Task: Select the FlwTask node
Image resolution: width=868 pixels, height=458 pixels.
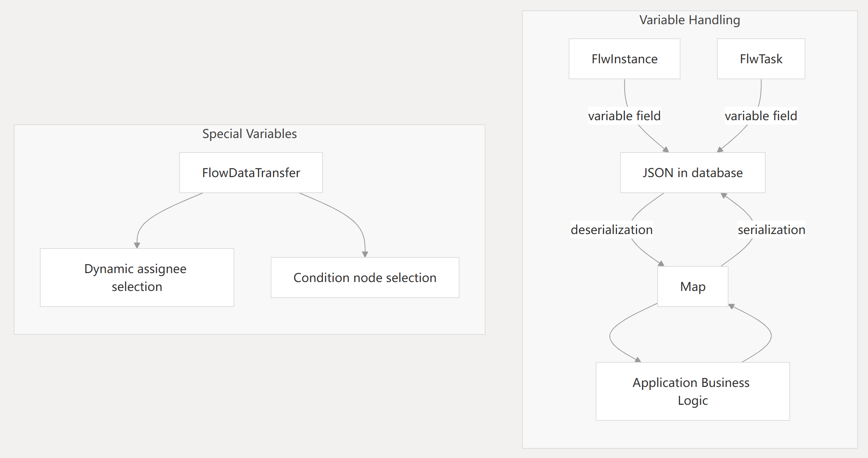Action: coord(761,59)
